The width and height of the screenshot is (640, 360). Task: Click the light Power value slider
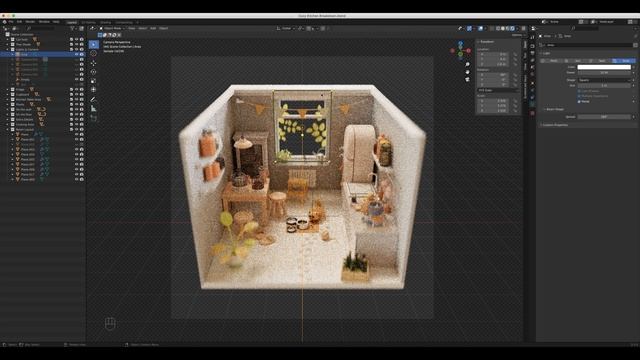(604, 73)
